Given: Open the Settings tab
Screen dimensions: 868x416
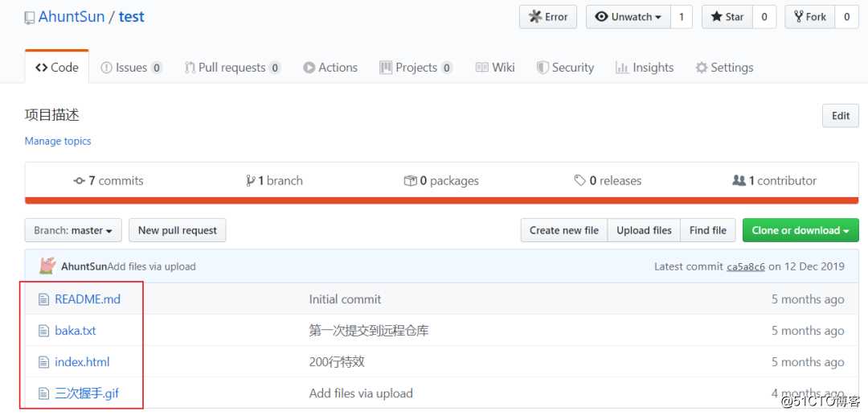Looking at the screenshot, I should click(724, 68).
